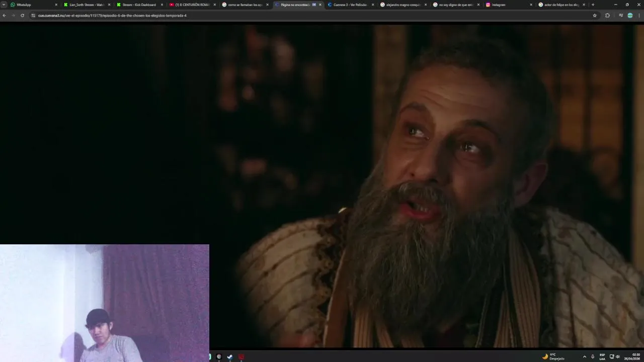Minimize the browser window

coord(615,5)
